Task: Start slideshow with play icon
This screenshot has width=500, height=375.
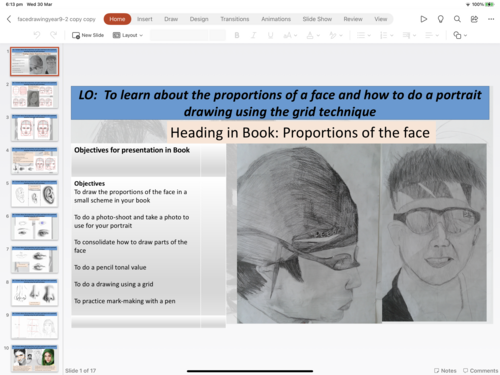Action: click(x=423, y=19)
